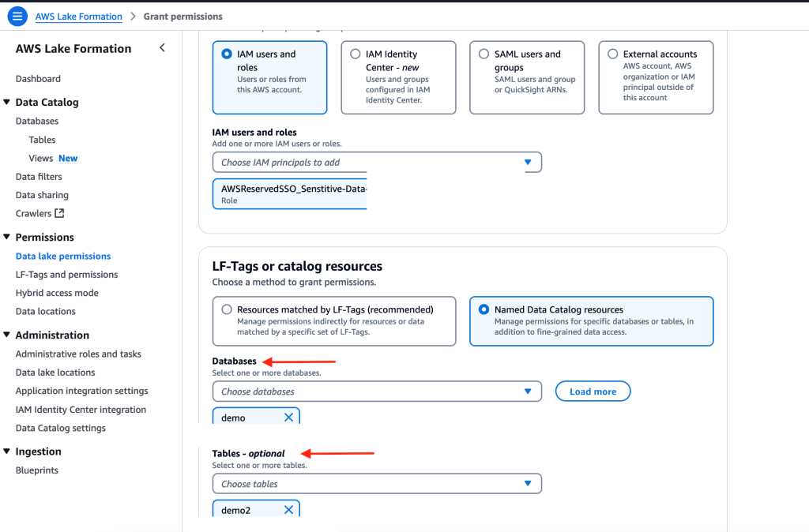Open Data sharing page

pyautogui.click(x=42, y=195)
